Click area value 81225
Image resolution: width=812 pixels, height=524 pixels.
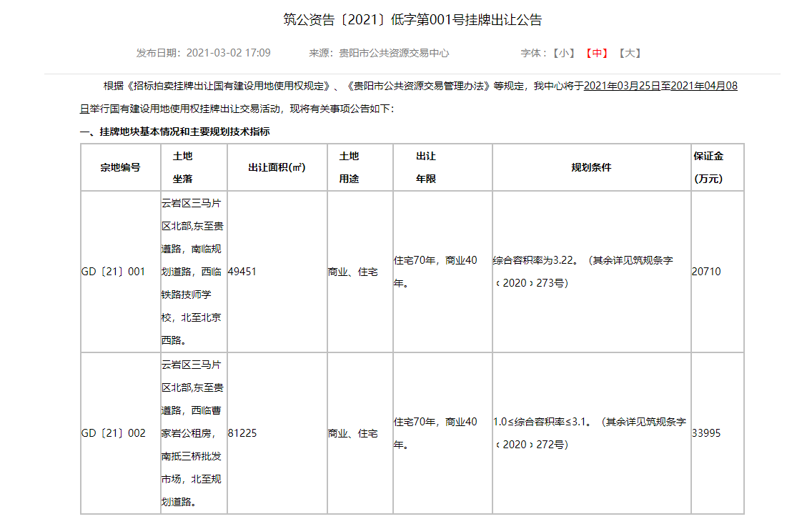coord(242,433)
